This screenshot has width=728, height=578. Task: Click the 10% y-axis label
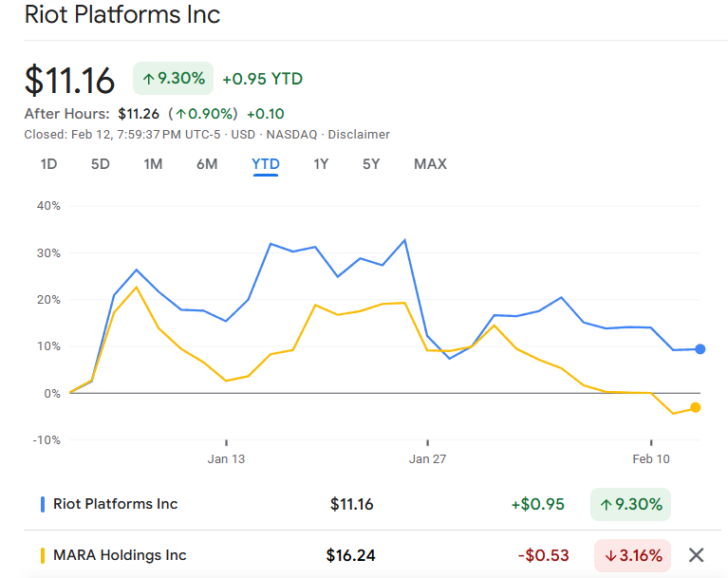(x=48, y=346)
